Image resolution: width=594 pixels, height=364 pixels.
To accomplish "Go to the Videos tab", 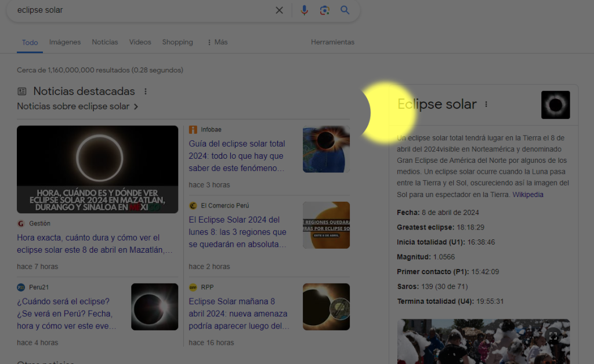I will [140, 42].
